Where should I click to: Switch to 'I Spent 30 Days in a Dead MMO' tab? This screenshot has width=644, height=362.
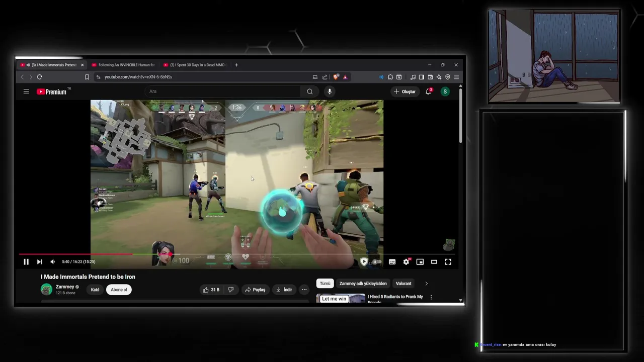coord(196,65)
